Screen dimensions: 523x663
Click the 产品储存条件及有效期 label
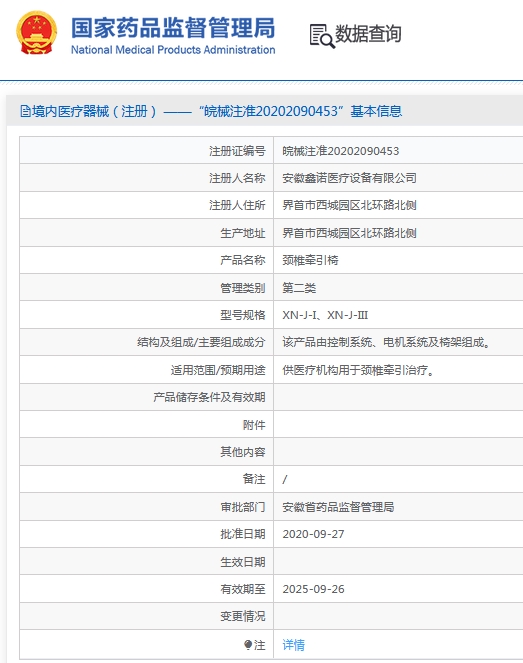[x=209, y=397]
